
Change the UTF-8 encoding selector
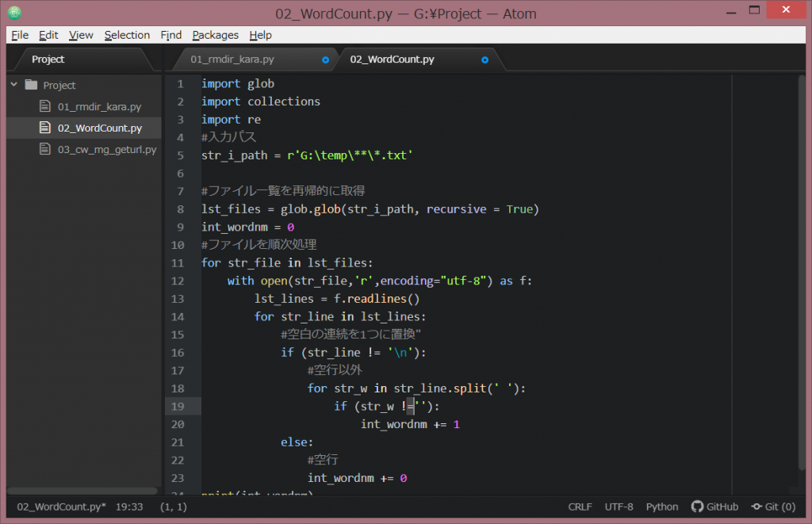[x=619, y=507]
